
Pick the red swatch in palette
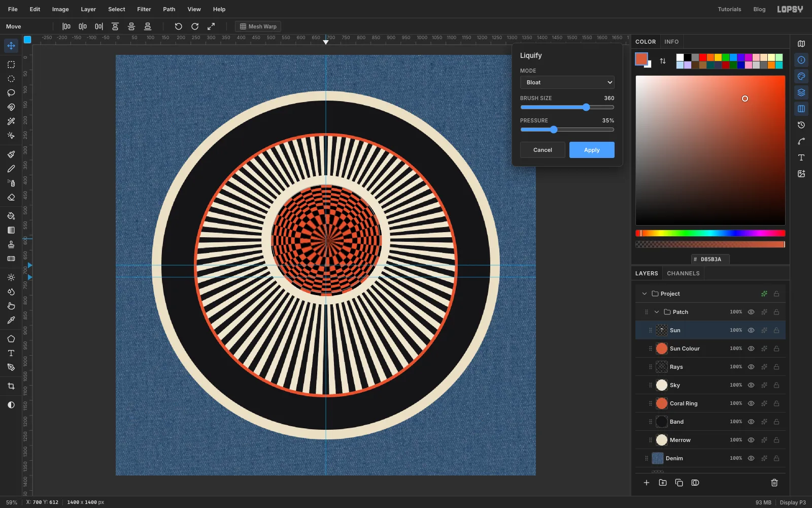703,57
